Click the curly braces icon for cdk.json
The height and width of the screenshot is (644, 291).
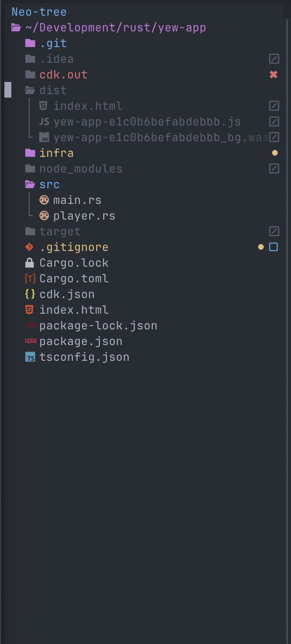(30, 294)
